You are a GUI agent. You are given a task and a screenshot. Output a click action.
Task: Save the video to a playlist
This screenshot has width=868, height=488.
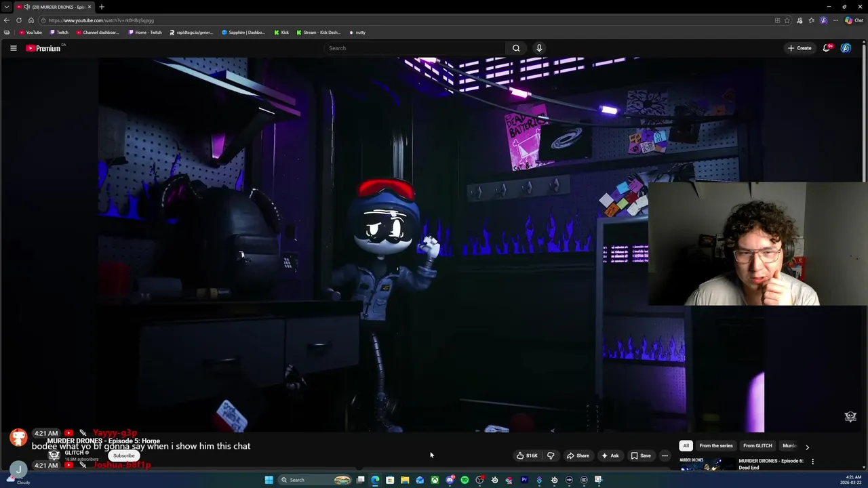tap(641, 455)
